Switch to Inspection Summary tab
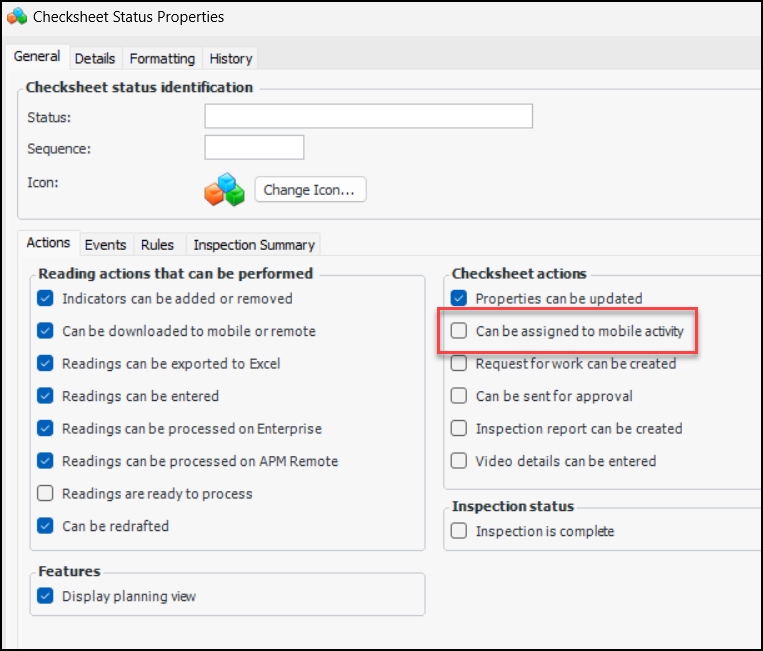Screen dimensions: 763x651 (254, 244)
